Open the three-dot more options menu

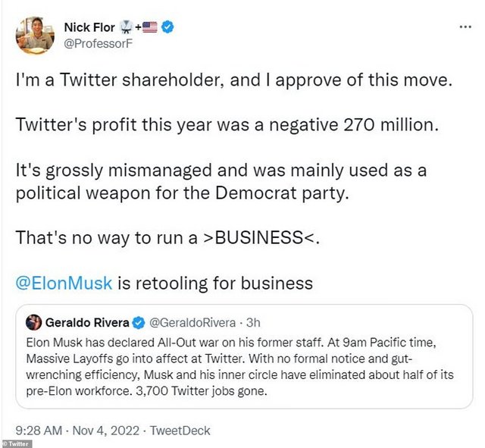coord(465,27)
